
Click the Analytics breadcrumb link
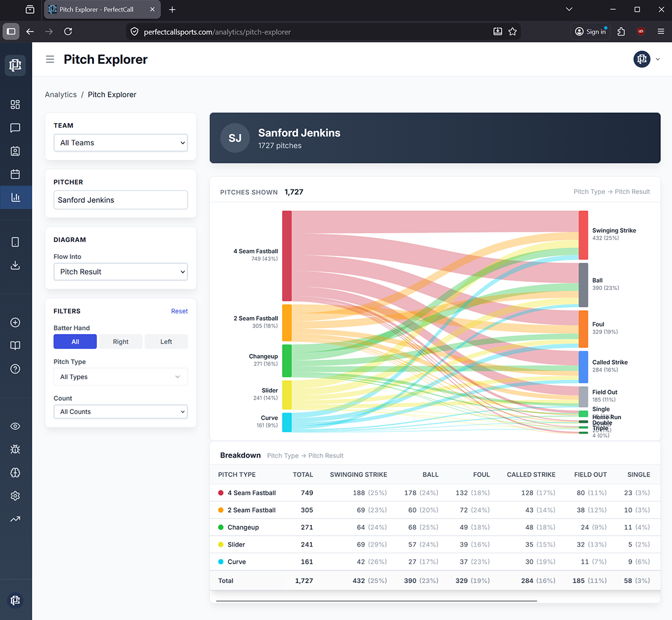(x=60, y=94)
